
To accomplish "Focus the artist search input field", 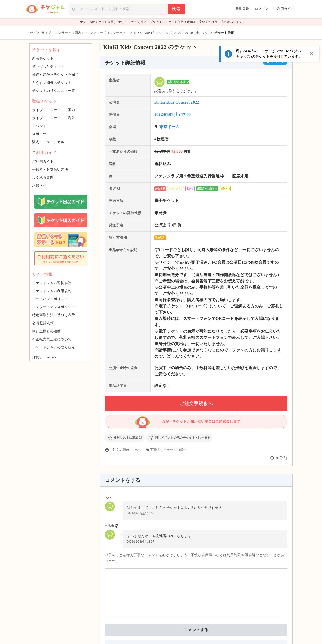I will tap(119, 9).
